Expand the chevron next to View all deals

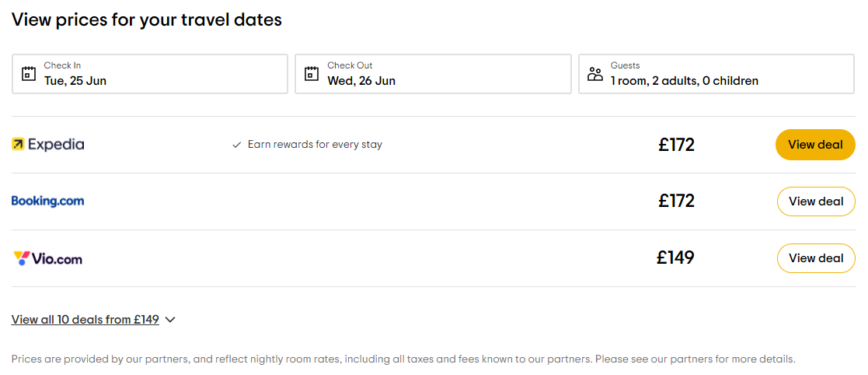pos(171,320)
